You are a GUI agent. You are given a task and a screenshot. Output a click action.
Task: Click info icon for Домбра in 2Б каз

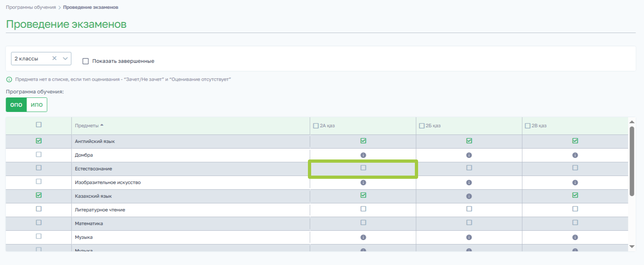[469, 155]
